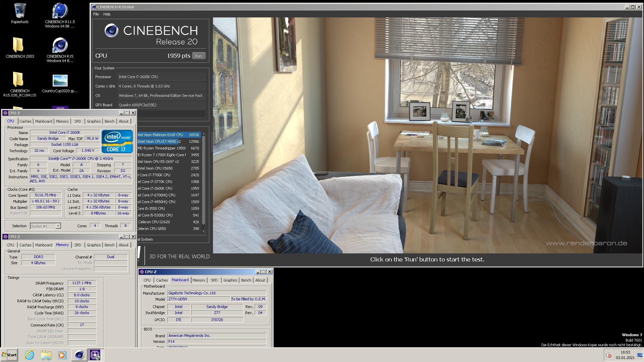This screenshot has width=644, height=362.
Task: Open Graphics tab in Mainboard CPU-Z window
Action: coord(230,280)
